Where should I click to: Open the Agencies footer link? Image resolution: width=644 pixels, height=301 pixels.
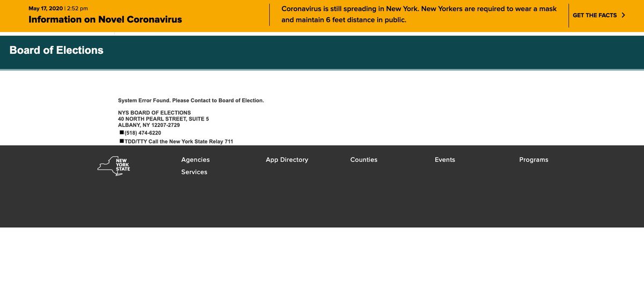tap(195, 160)
